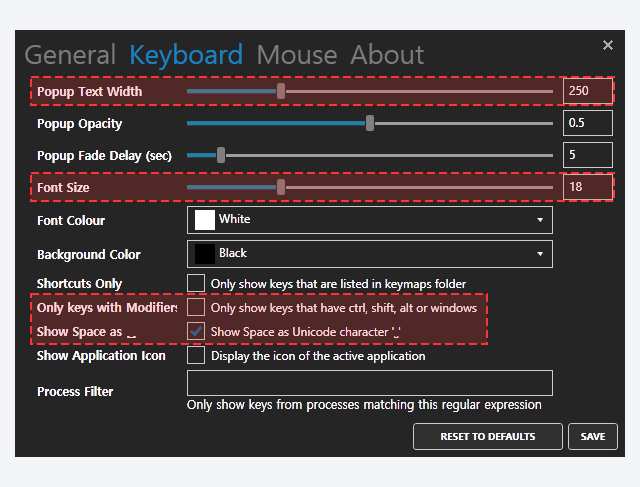Click the Popup Text Width label
The height and width of the screenshot is (487, 640).
tap(89, 91)
